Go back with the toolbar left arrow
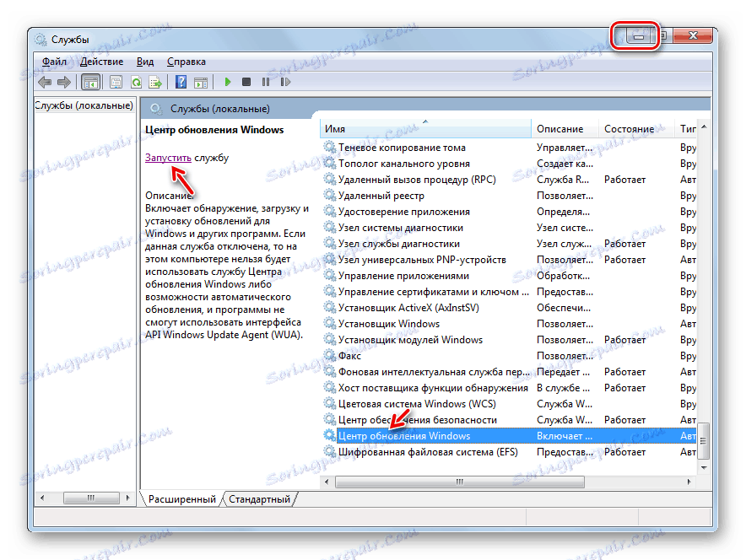Viewport: 746px width, 560px height. click(x=45, y=83)
